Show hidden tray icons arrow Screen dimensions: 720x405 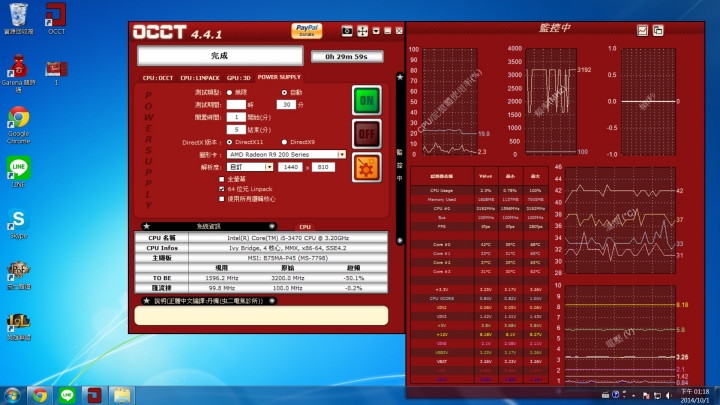click(x=634, y=395)
